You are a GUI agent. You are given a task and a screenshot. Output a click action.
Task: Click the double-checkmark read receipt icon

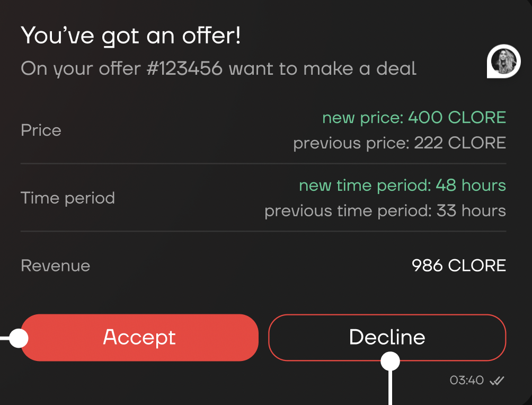tap(496, 380)
